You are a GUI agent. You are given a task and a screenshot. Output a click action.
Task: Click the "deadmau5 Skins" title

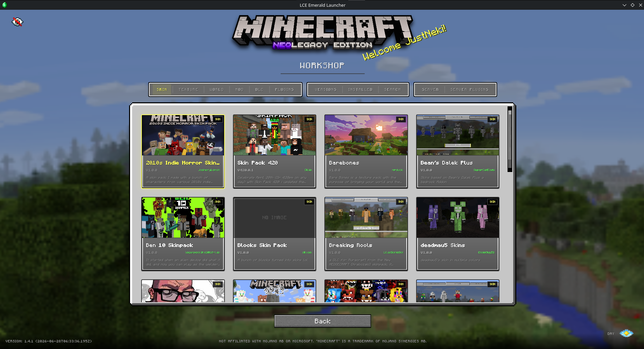443,245
